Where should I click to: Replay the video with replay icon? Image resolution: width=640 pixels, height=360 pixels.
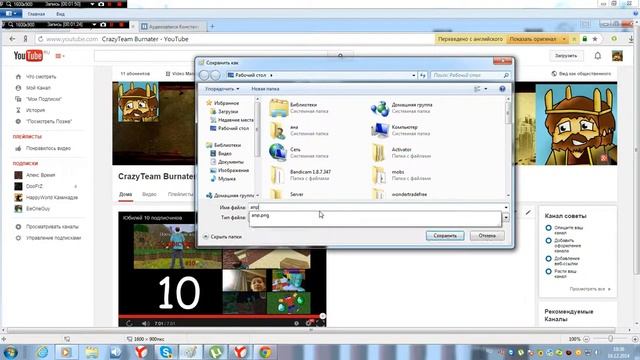point(129,323)
